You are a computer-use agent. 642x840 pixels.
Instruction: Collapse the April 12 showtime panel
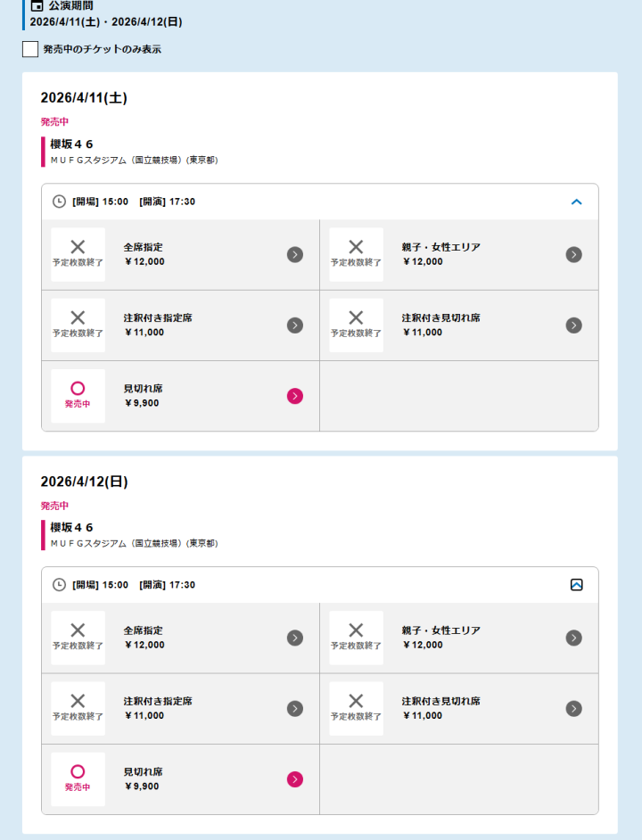[x=576, y=585]
